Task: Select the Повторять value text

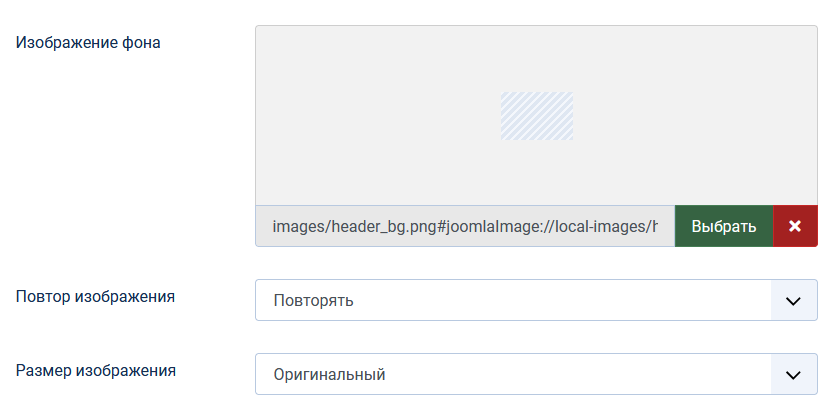Action: pyautogui.click(x=313, y=300)
